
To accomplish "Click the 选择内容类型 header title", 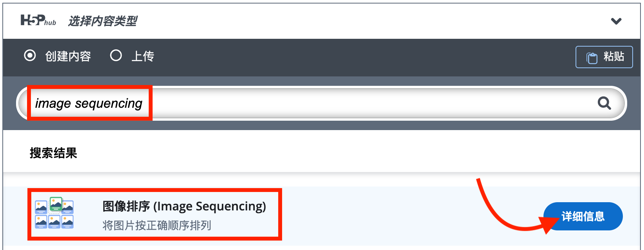I will pos(103,21).
